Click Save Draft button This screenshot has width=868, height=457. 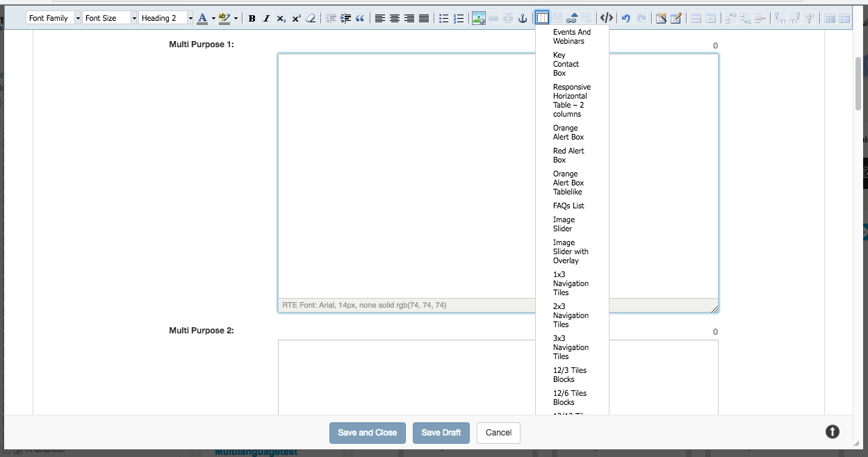click(x=441, y=433)
